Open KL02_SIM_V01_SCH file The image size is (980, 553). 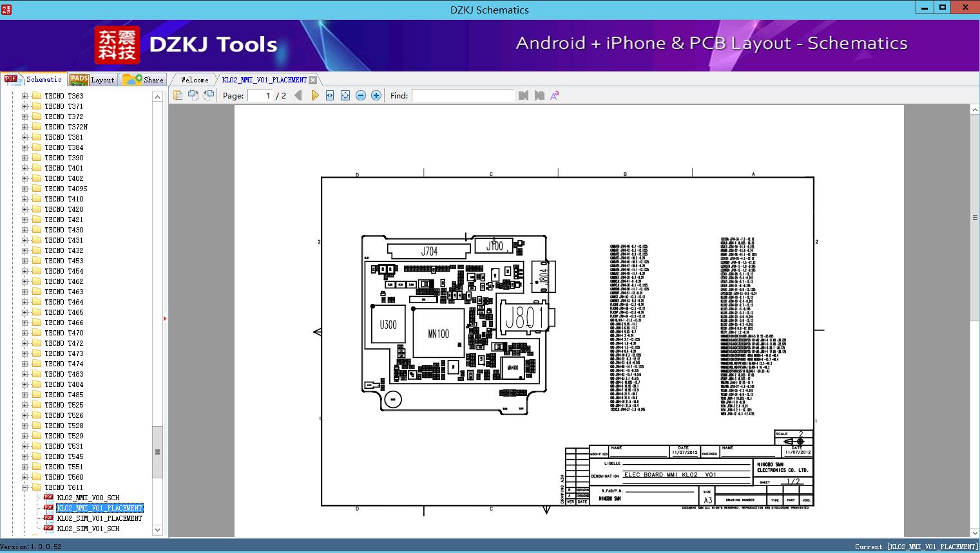88,529
